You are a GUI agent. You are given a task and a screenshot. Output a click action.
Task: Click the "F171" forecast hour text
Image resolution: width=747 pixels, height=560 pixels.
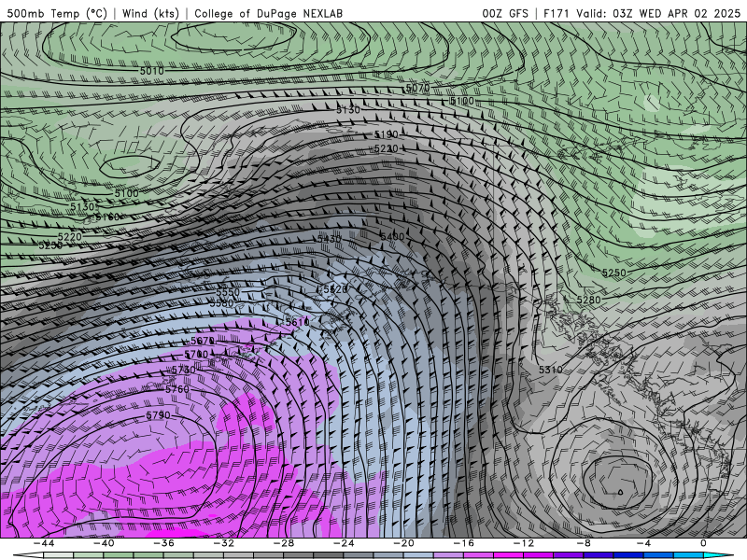(x=557, y=13)
